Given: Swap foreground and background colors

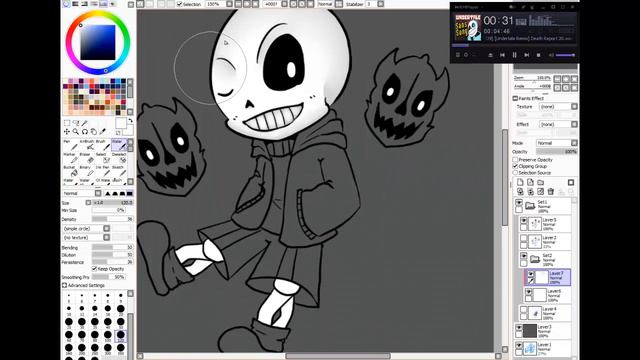Looking at the screenshot, I should tap(131, 120).
